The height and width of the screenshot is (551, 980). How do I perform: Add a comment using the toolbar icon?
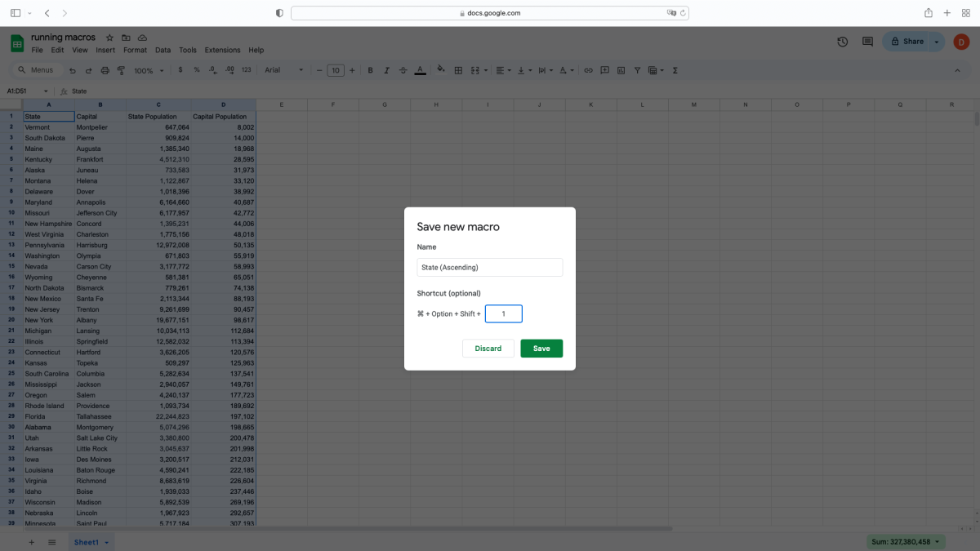(x=604, y=70)
